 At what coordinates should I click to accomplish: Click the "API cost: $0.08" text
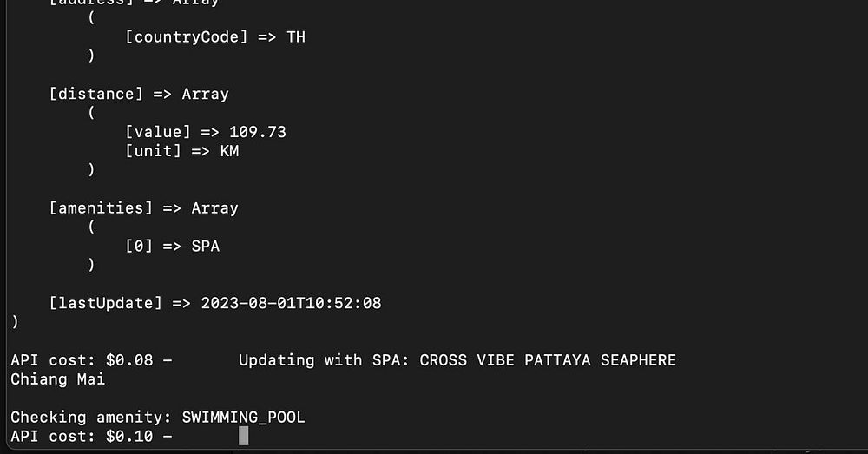[82, 360]
